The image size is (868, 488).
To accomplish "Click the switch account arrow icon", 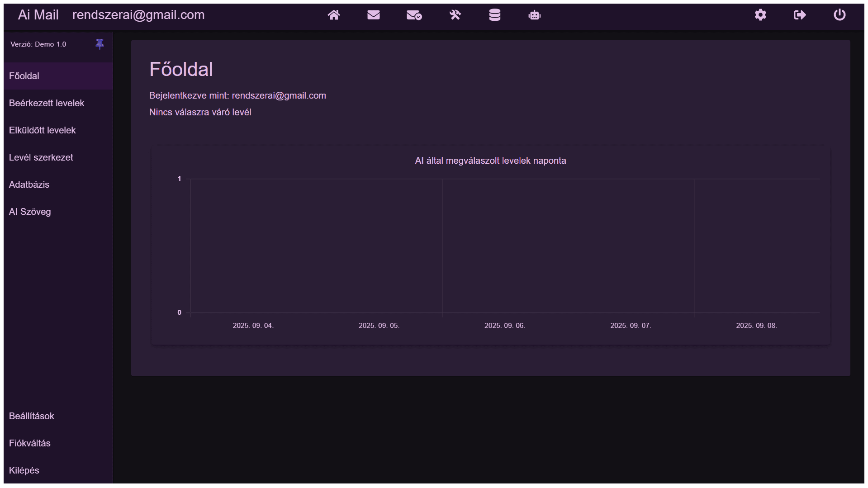I will (x=800, y=15).
